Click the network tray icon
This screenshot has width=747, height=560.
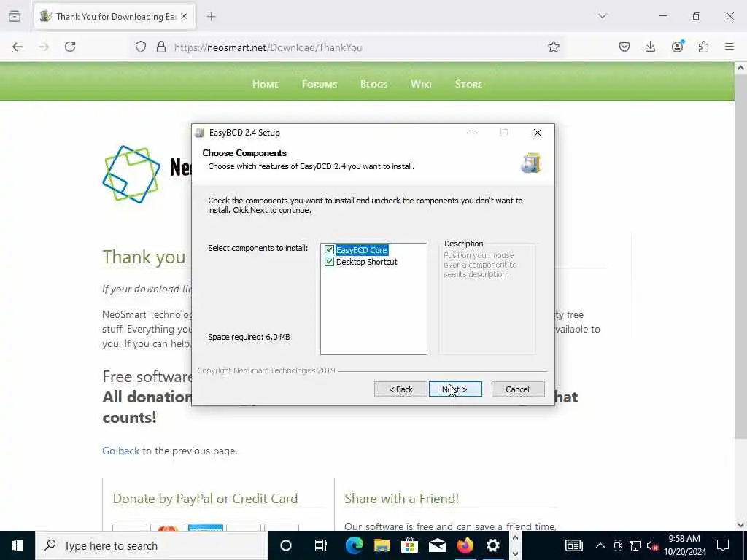pos(635,545)
